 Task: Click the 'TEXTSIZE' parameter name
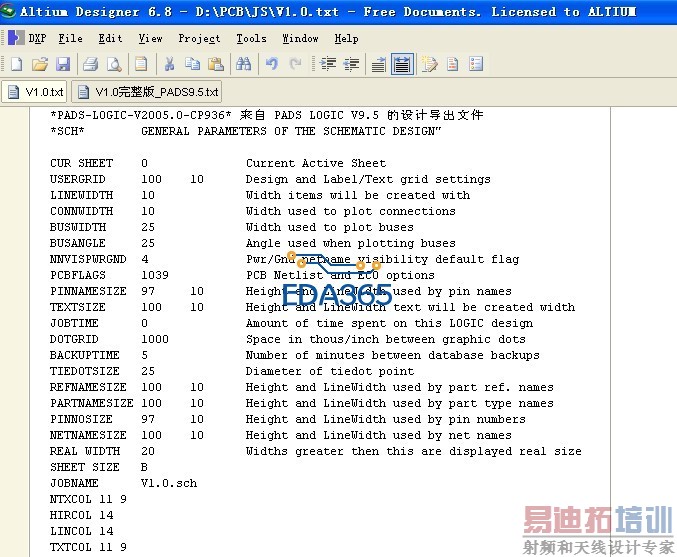(x=78, y=307)
